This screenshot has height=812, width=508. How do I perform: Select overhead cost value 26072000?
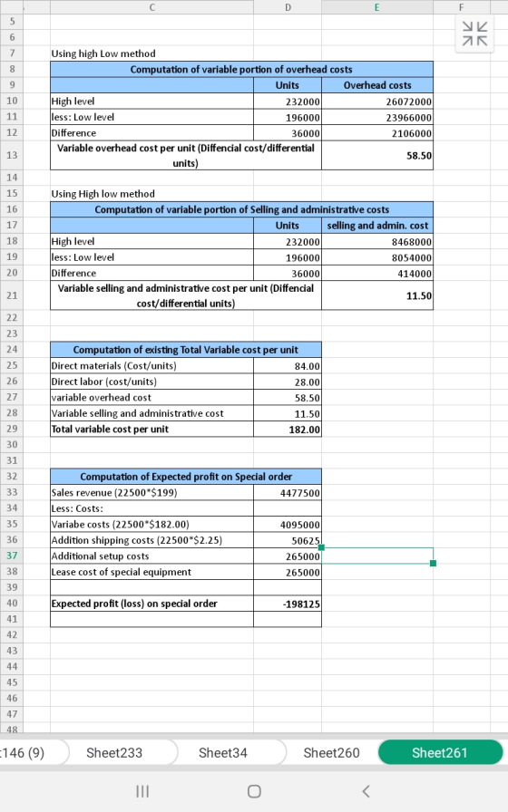[x=377, y=101]
